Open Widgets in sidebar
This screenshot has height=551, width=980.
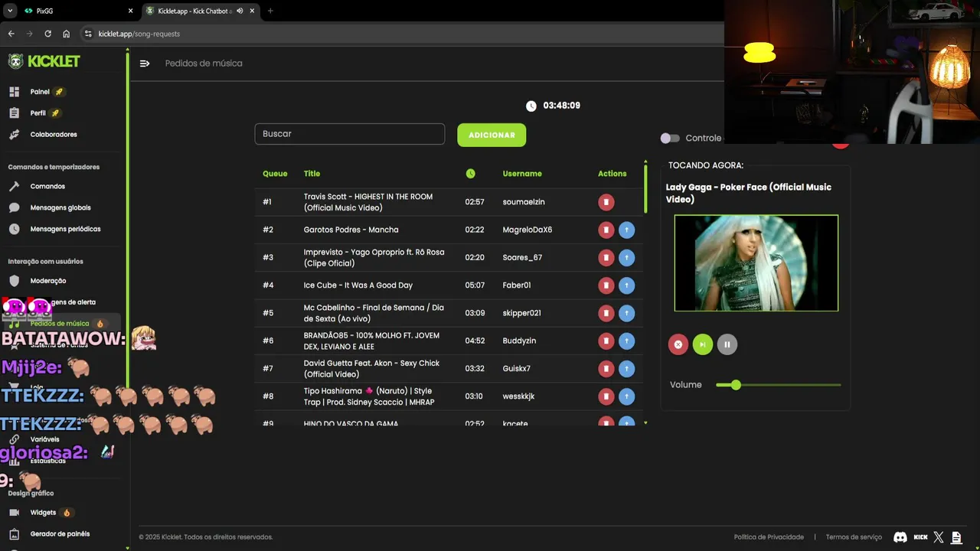coord(43,513)
